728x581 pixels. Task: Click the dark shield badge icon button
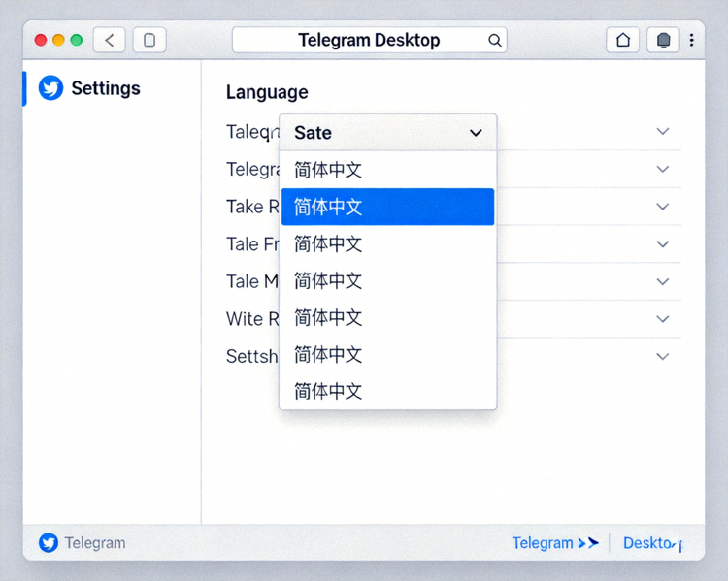point(664,41)
